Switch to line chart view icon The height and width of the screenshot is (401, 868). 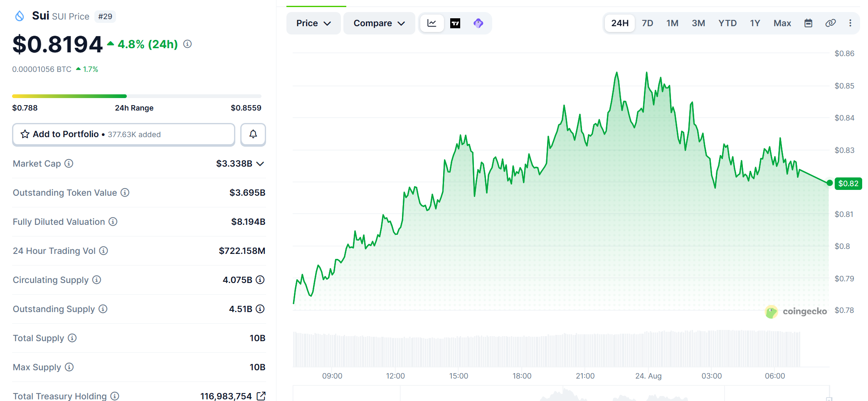tap(432, 23)
